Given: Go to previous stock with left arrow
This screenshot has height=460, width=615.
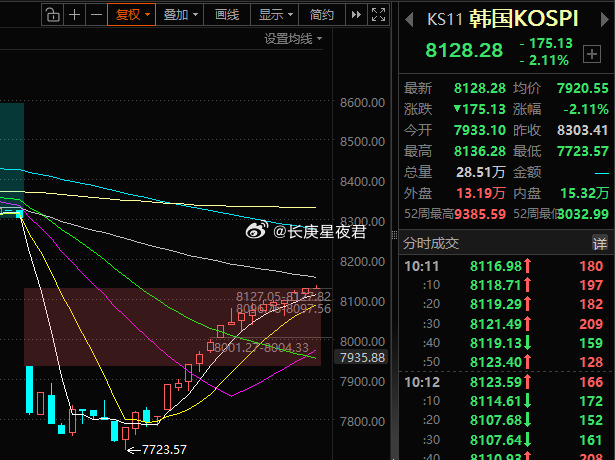Looking at the screenshot, I should coord(409,19).
